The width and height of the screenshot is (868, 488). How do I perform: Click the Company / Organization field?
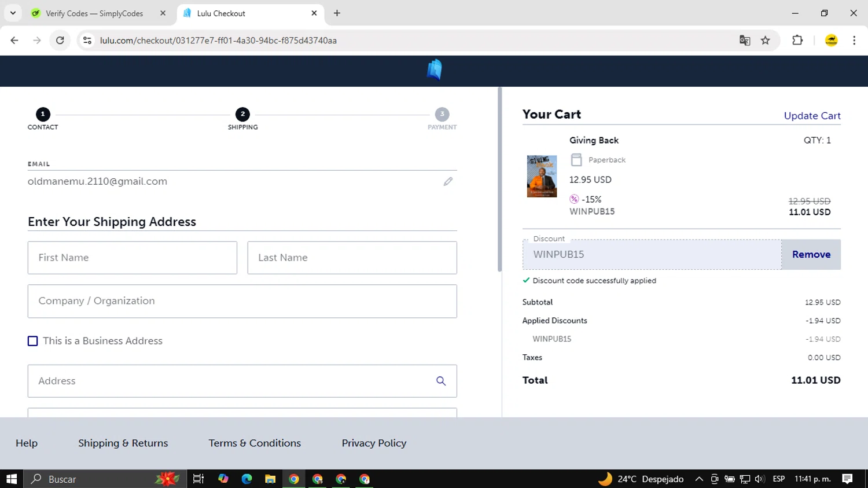242,301
